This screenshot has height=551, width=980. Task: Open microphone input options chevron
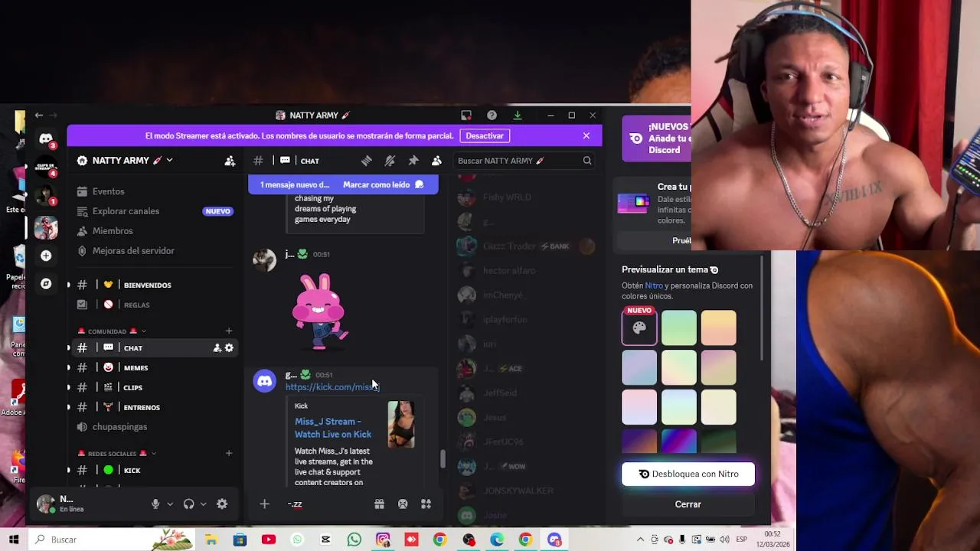(170, 504)
